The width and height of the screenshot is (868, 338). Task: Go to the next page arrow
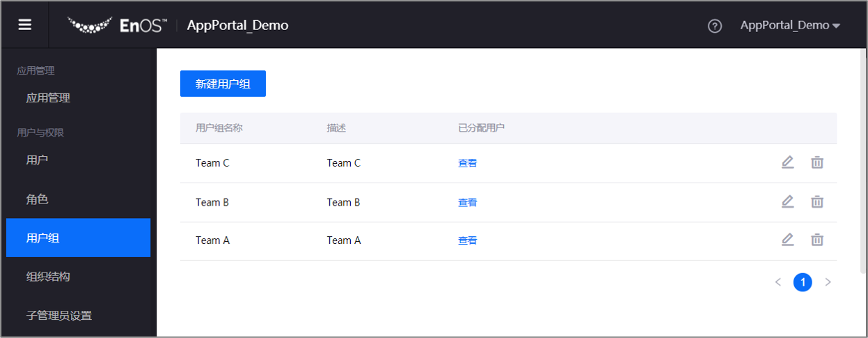(x=828, y=282)
